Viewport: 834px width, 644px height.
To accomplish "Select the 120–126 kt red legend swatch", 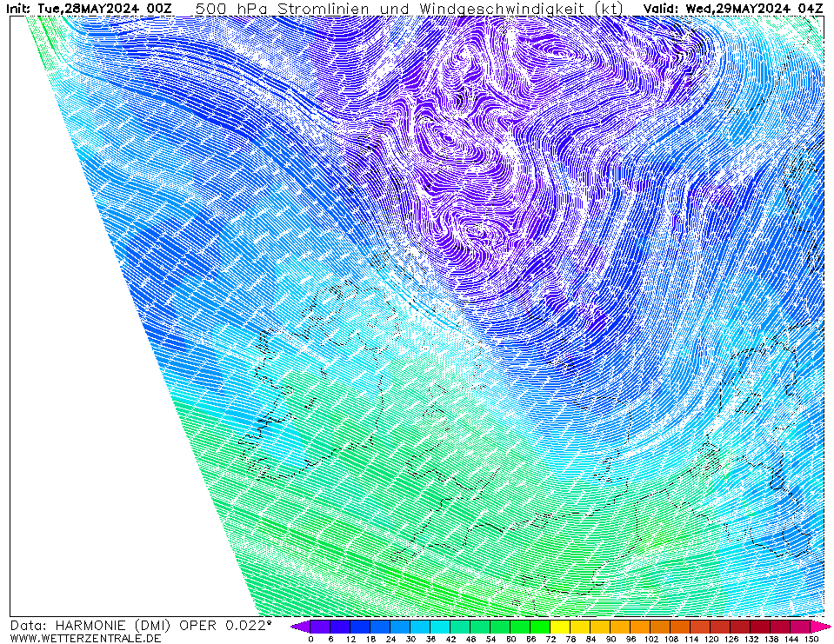I will tap(720, 627).
